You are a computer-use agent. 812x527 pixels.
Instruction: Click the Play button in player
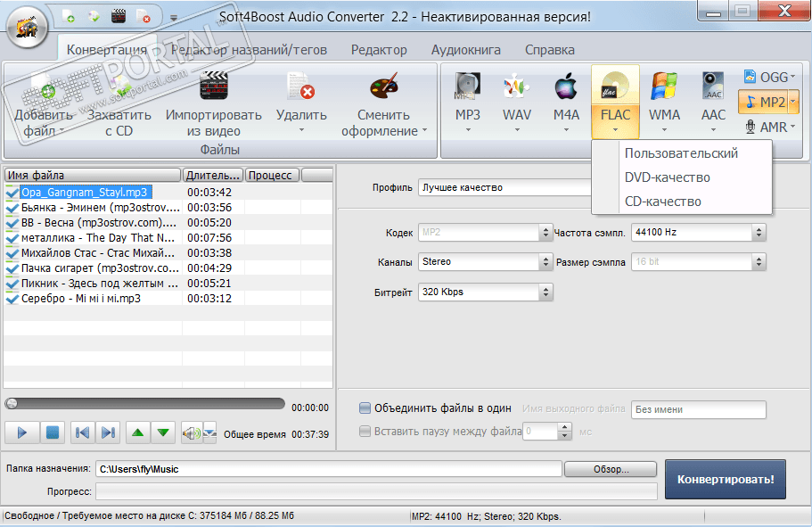point(21,432)
